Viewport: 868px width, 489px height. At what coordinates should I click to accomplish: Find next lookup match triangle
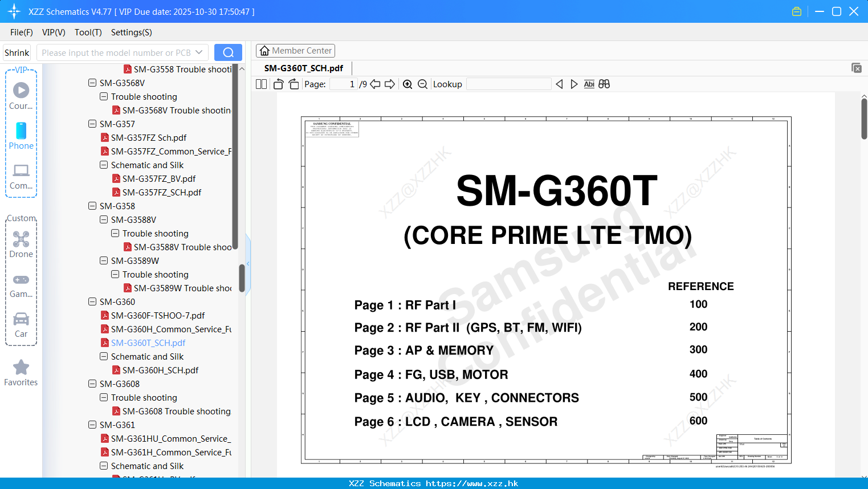(574, 84)
